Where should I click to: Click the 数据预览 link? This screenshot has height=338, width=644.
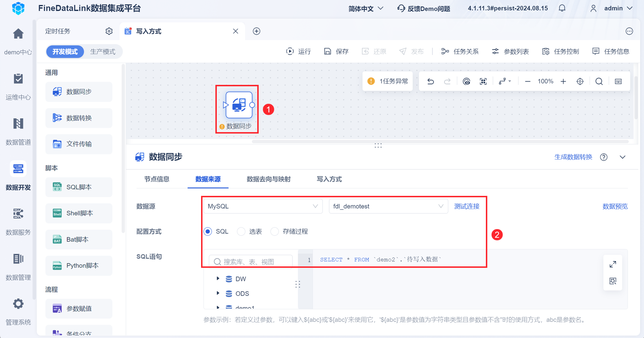tap(615, 206)
